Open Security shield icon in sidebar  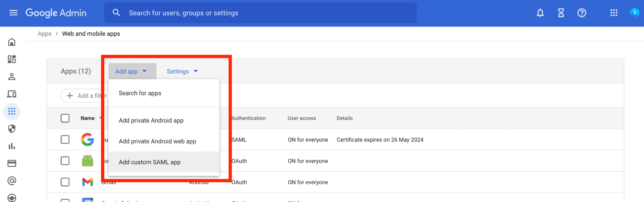pos(12,129)
